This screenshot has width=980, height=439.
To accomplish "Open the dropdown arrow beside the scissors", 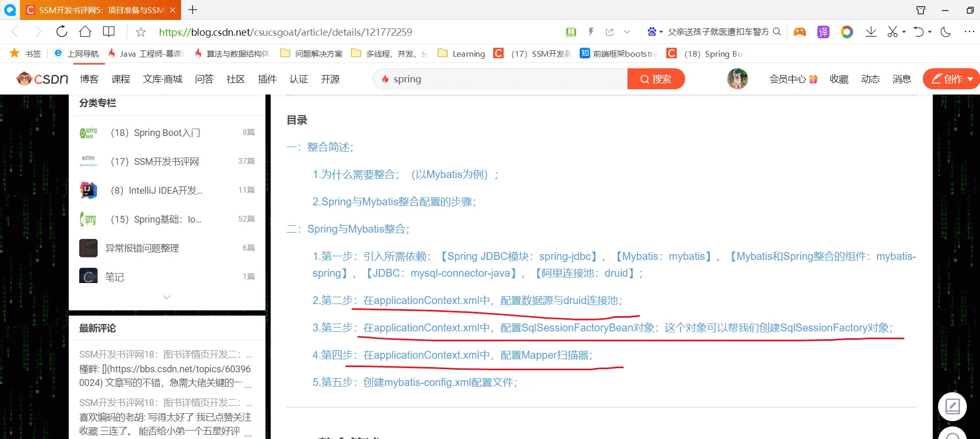I will (904, 32).
